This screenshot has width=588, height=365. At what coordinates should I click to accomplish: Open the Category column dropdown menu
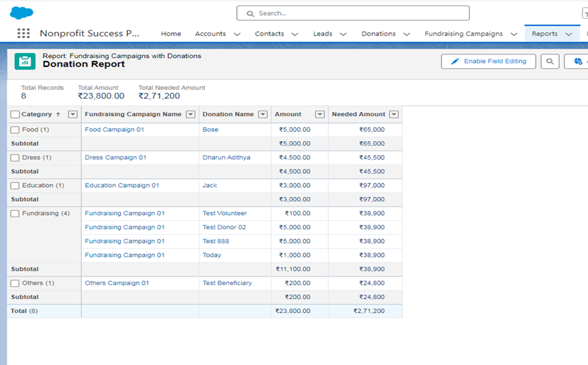pyautogui.click(x=73, y=114)
